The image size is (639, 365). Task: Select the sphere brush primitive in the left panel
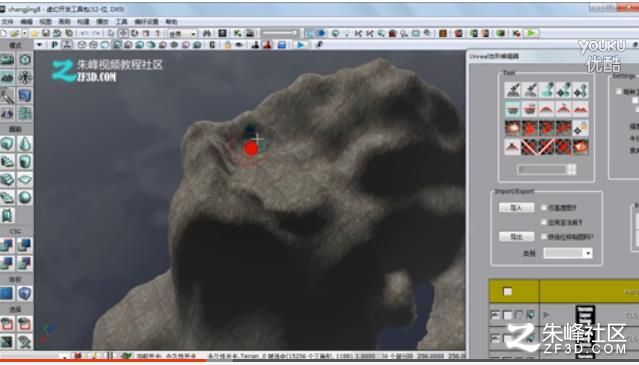25,198
